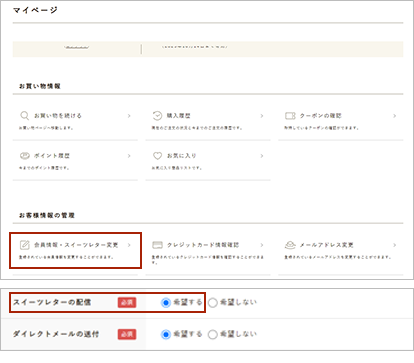
Task: Click the マイページ heading
Action: [x=35, y=10]
